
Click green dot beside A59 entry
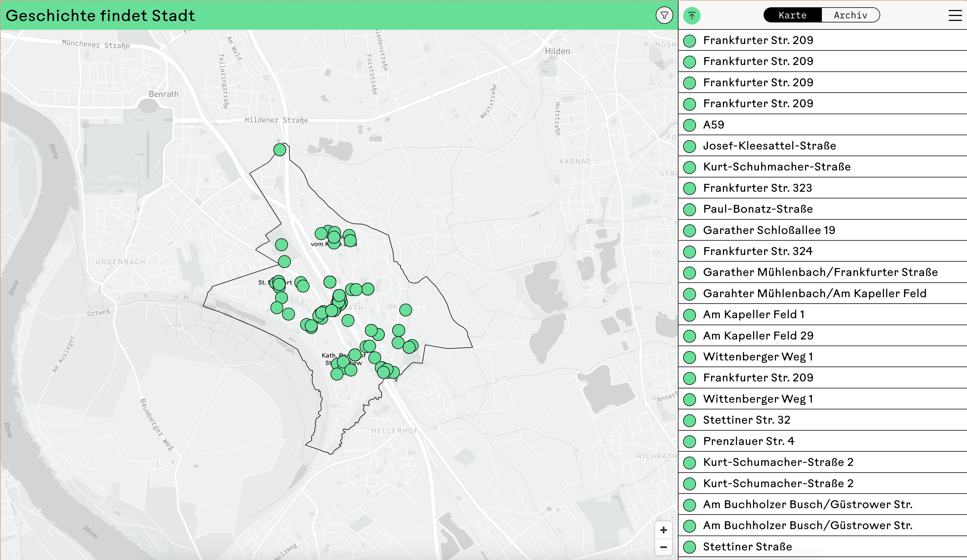(690, 125)
